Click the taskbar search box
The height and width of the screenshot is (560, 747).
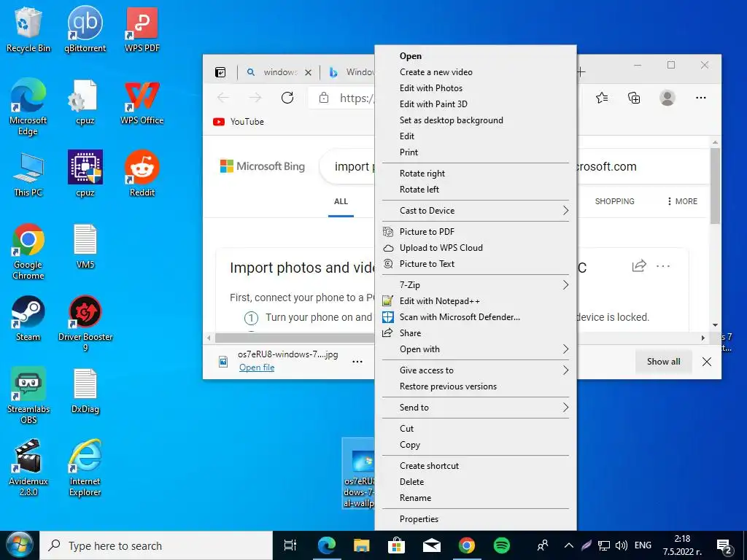click(x=156, y=545)
